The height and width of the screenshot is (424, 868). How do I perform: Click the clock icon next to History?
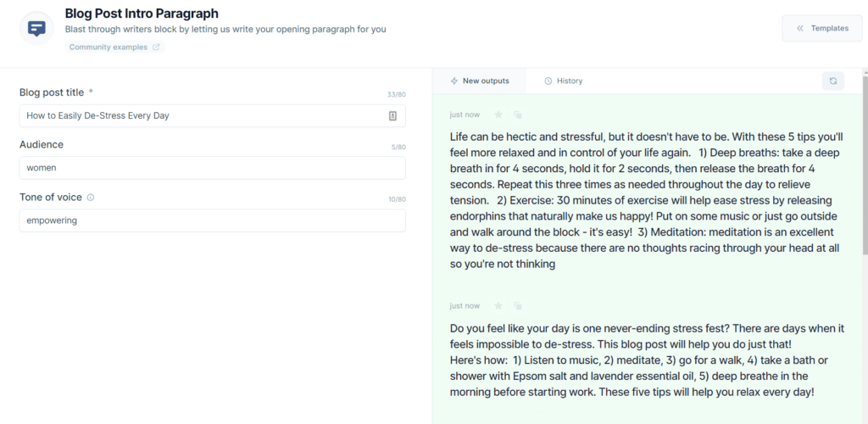click(x=548, y=81)
